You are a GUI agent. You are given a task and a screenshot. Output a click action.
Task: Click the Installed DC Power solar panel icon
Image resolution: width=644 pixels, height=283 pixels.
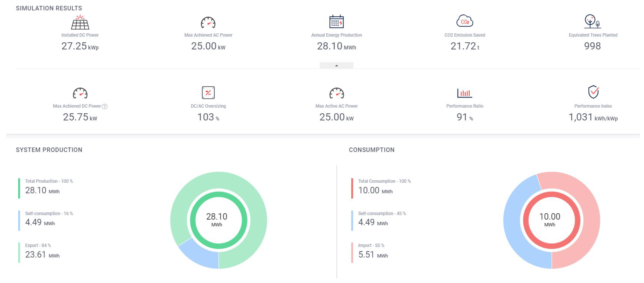80,22
